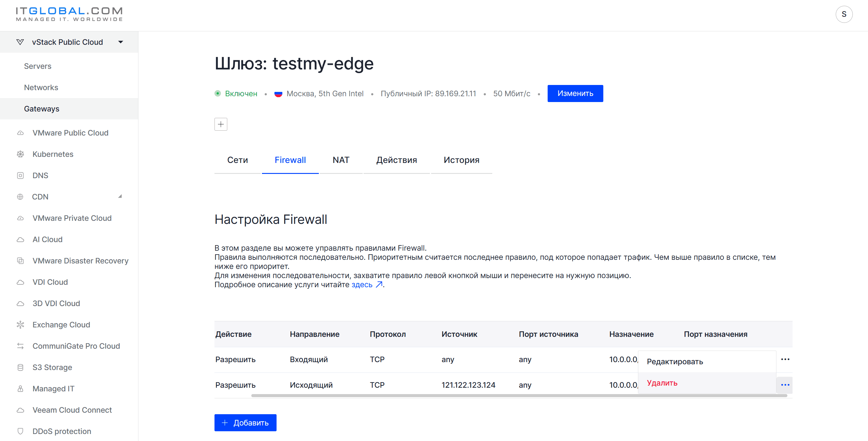
Task: Open three-dots menu for Входящий rule
Action: [x=785, y=359]
